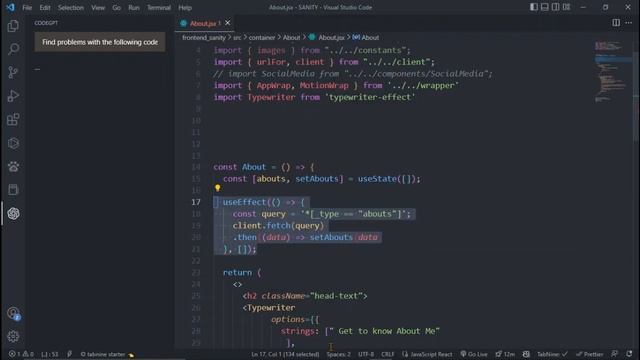Open the View menu

click(x=98, y=7)
